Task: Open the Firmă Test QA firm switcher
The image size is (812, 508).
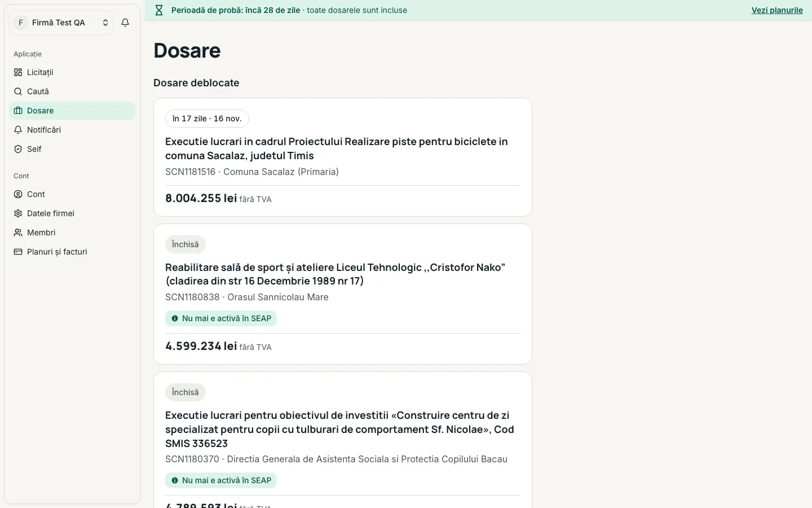Action: 61,23
